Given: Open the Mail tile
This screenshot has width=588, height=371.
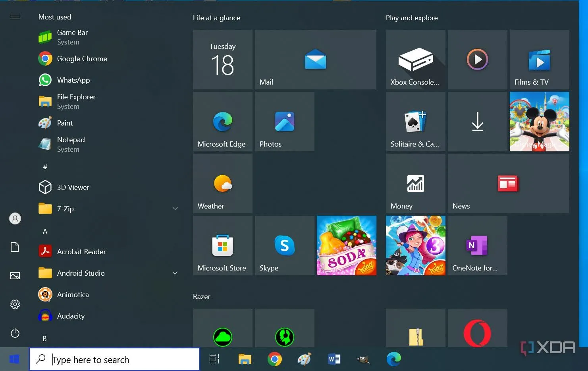Looking at the screenshot, I should point(315,60).
